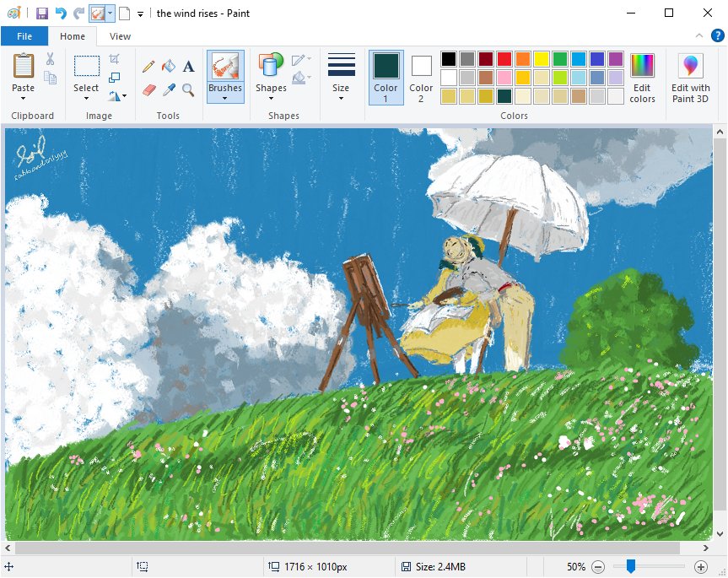Image resolution: width=728 pixels, height=578 pixels.
Task: Click the Cut scissors icon
Action: pos(50,58)
